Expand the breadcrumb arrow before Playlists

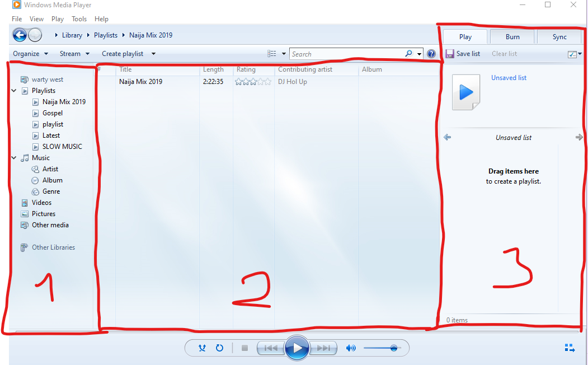click(x=88, y=35)
